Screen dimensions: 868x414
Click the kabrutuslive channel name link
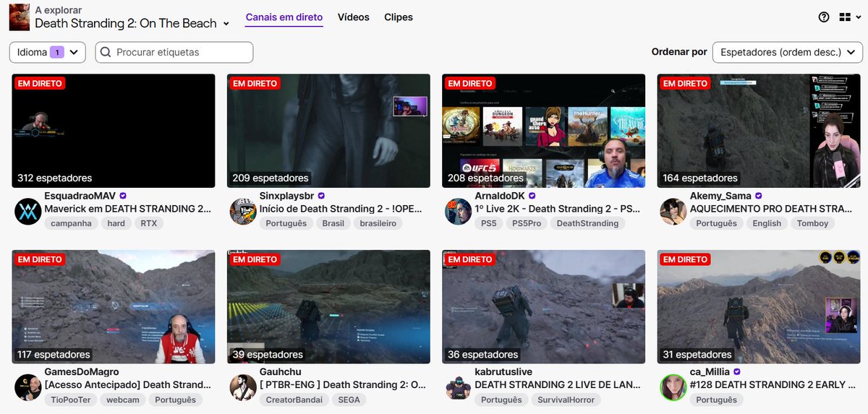tap(503, 372)
